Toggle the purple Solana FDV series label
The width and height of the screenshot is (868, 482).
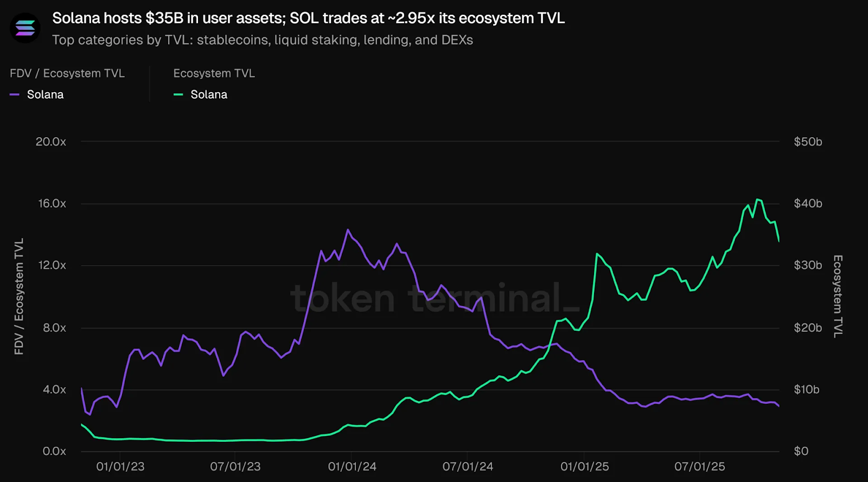click(45, 95)
